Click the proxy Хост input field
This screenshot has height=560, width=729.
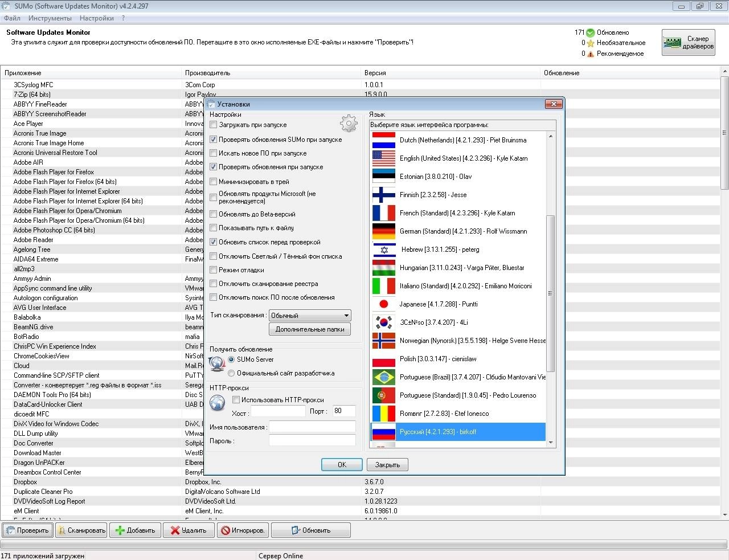click(279, 411)
